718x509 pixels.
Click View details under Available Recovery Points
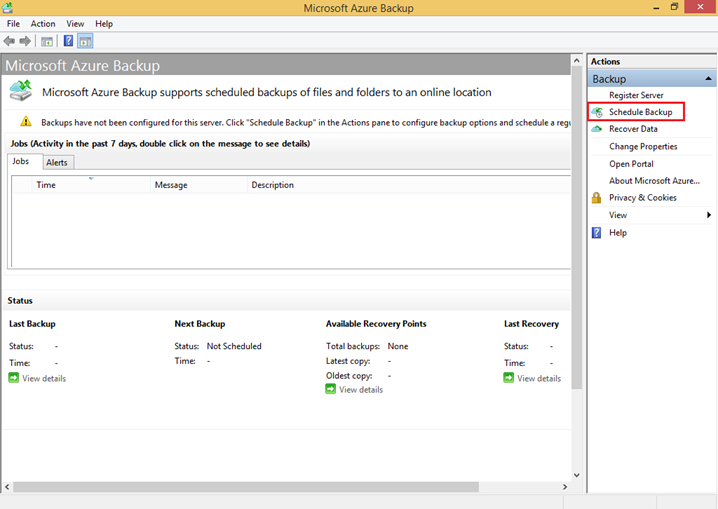[361, 390]
